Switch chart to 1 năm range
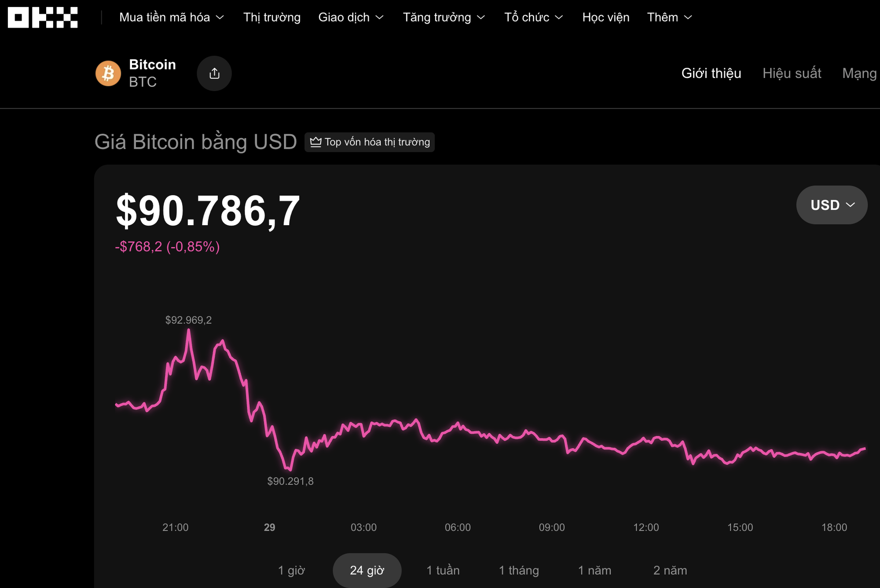The image size is (880, 588). (594, 570)
